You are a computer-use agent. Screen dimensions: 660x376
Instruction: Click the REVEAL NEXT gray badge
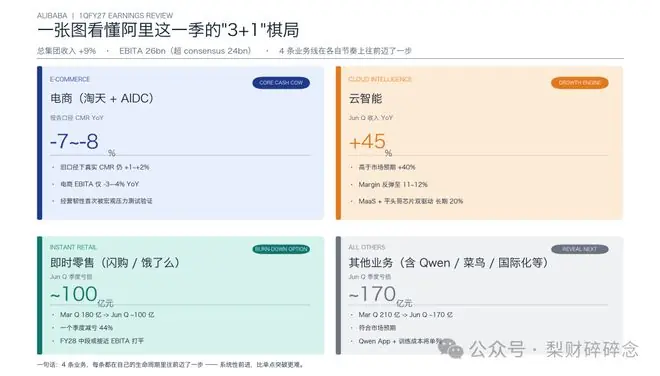click(x=580, y=249)
